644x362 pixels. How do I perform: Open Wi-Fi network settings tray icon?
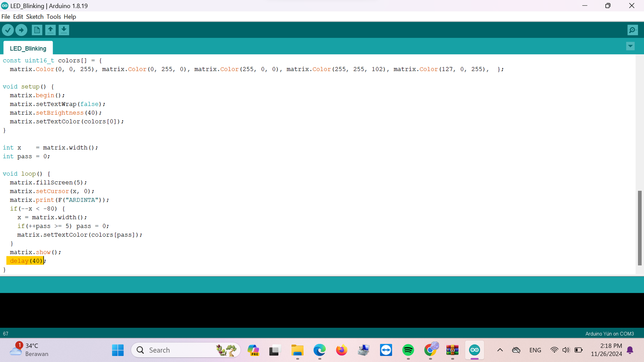tap(554, 350)
